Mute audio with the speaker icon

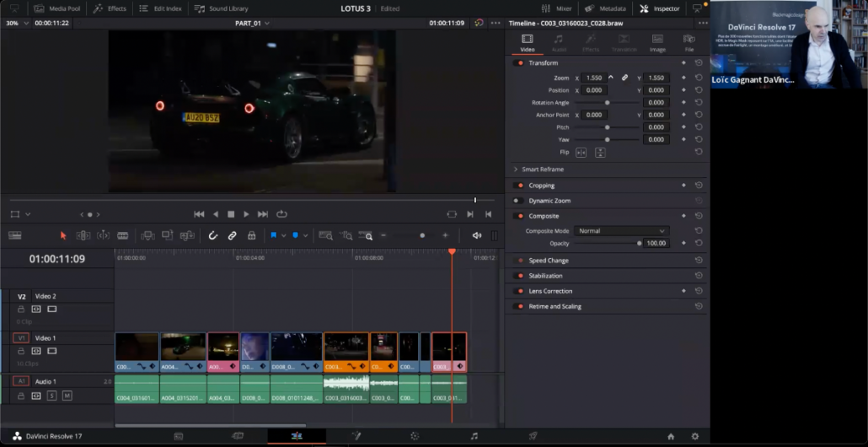coord(477,235)
